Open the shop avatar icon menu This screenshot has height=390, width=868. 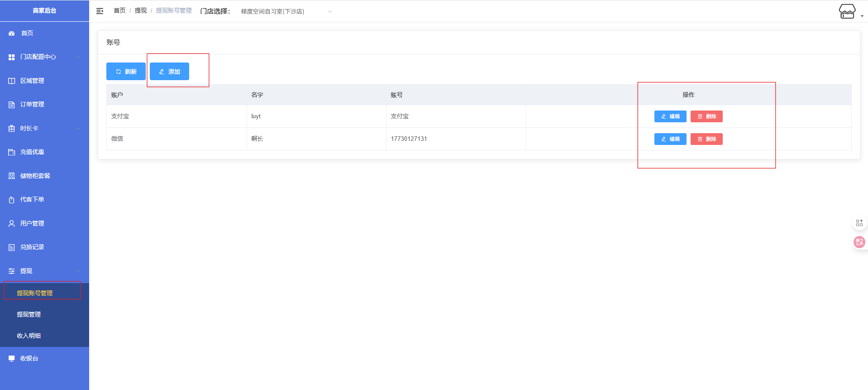(847, 11)
